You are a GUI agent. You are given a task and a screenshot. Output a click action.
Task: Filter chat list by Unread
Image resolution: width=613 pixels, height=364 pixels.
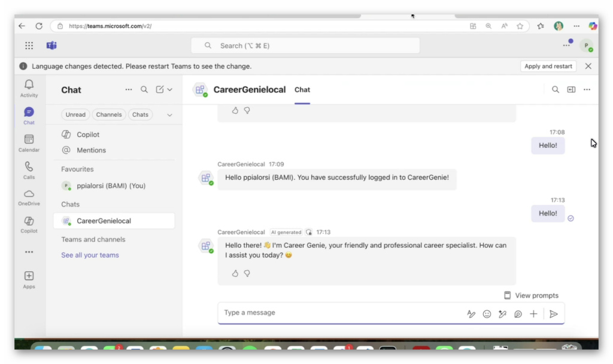(x=75, y=114)
